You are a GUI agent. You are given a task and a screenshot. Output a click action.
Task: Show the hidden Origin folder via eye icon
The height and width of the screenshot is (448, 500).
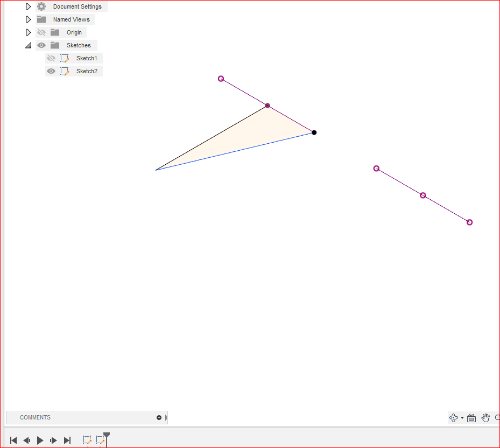click(x=41, y=32)
